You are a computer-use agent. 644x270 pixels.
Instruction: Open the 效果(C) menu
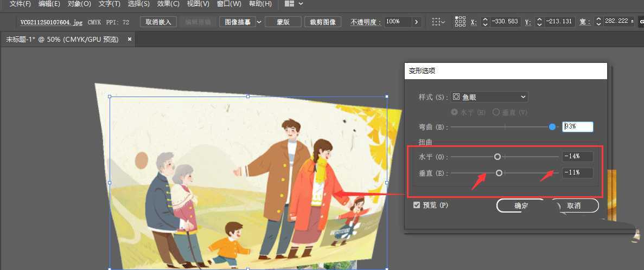tap(168, 4)
